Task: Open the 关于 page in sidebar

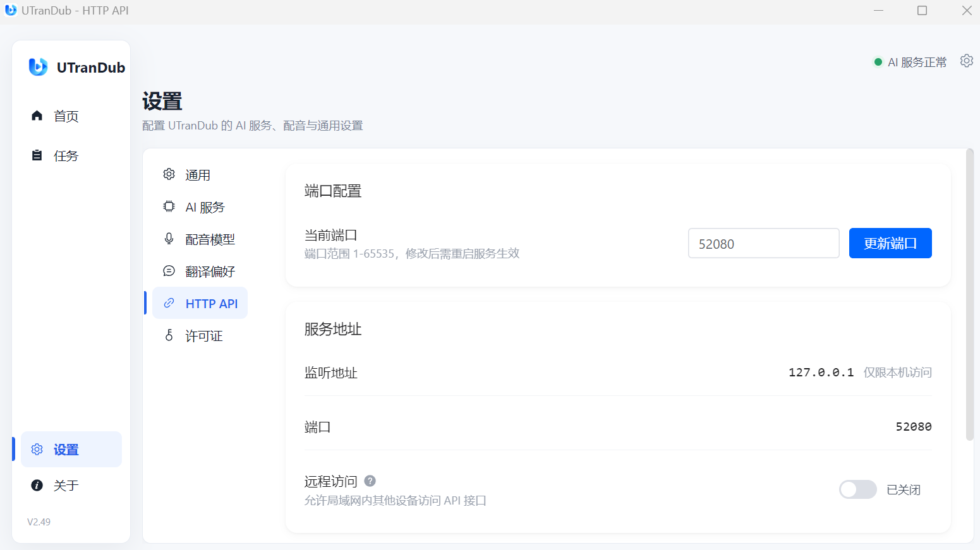Action: click(x=71, y=486)
